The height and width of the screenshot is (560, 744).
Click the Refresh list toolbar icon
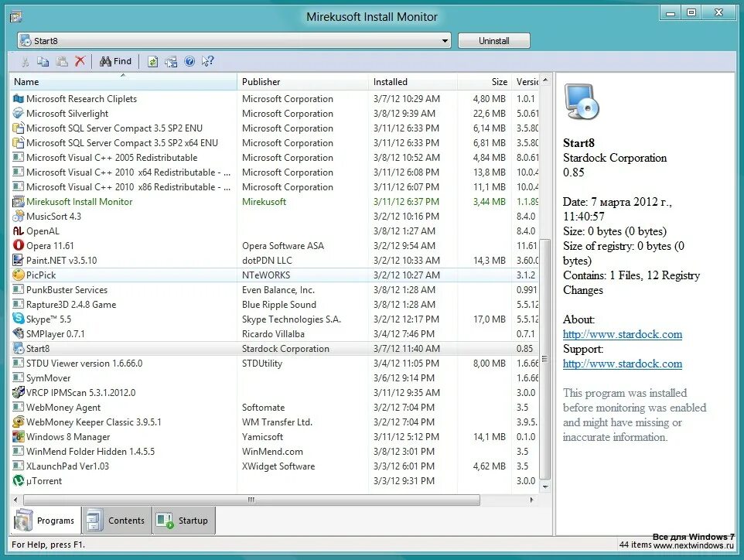153,61
